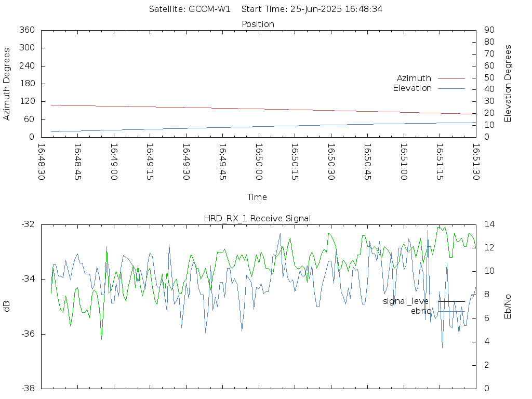This screenshot has height=399, width=532.
Task: Select the 'ebno' legend label
Action: pyautogui.click(x=421, y=311)
